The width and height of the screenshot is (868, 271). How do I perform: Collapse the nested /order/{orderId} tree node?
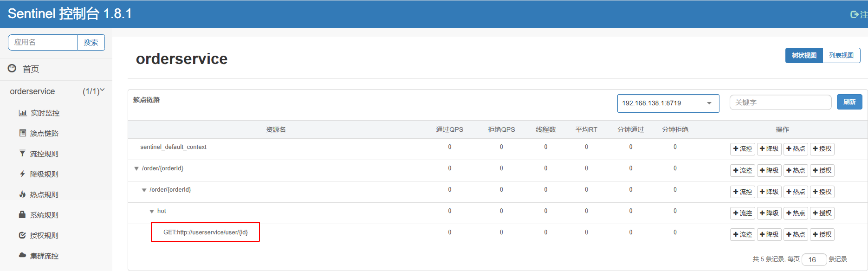144,190
